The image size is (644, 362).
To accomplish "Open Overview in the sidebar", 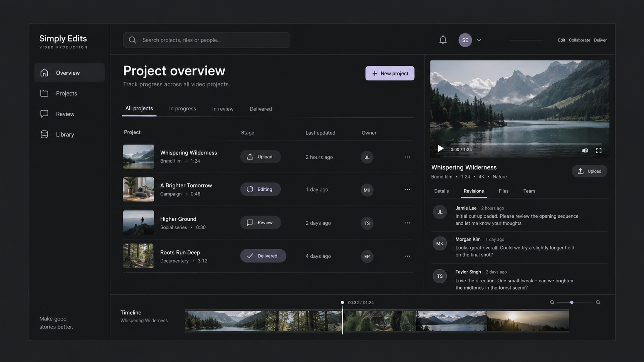I will [69, 73].
